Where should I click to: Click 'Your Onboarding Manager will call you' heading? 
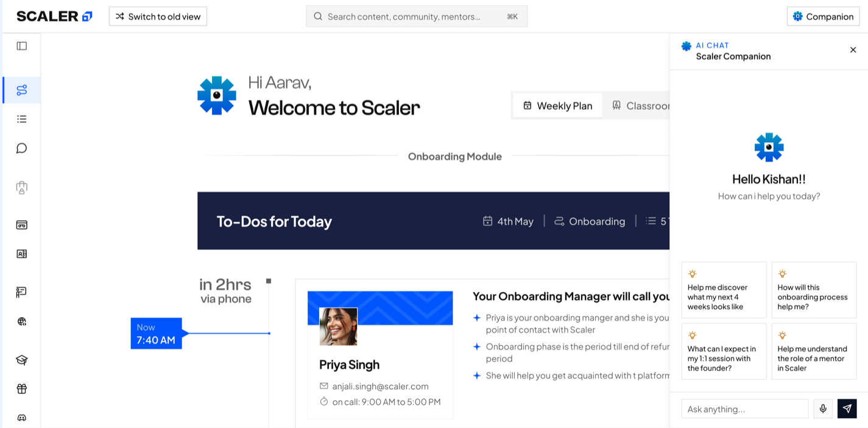pos(571,296)
